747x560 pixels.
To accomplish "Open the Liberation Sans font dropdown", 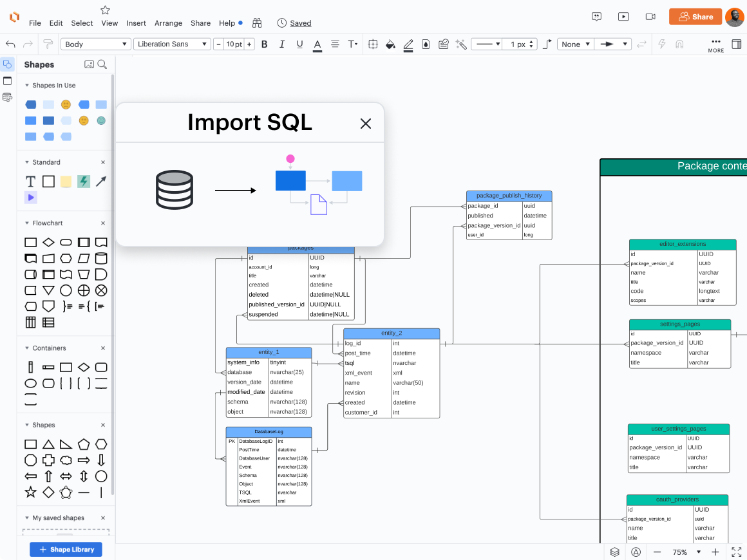I will 171,44.
